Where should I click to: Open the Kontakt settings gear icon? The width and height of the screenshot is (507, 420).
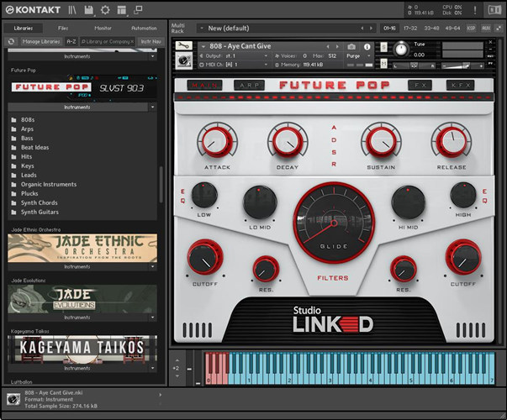105,9
